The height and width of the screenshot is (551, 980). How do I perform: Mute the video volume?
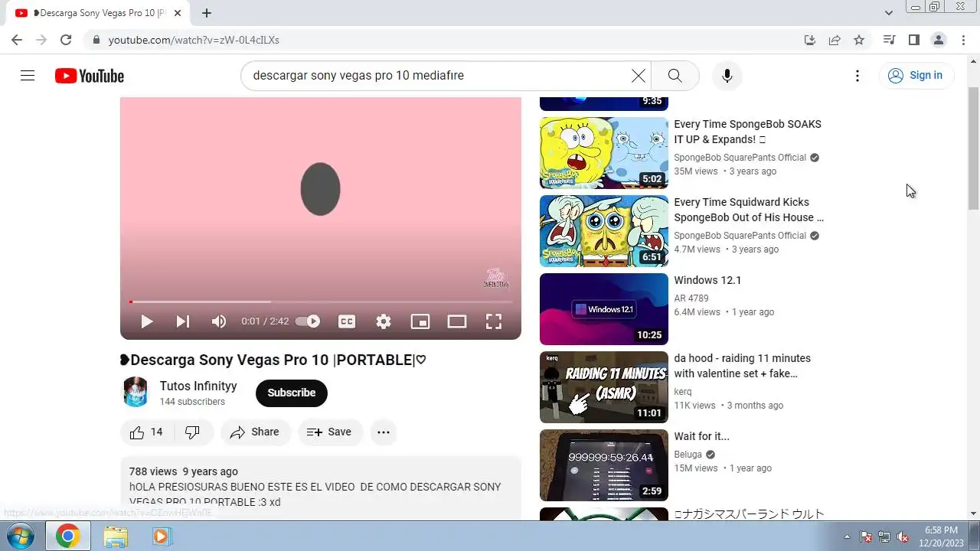219,321
